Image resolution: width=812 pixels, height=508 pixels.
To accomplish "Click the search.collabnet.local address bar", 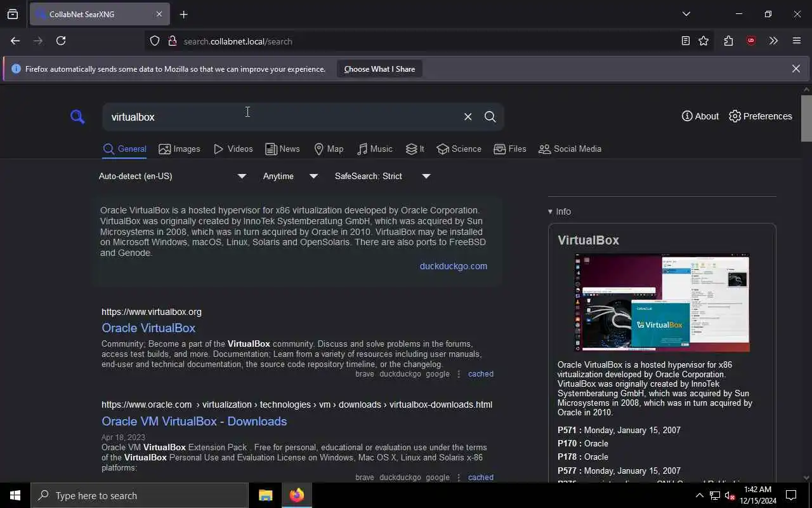I will pyautogui.click(x=419, y=41).
